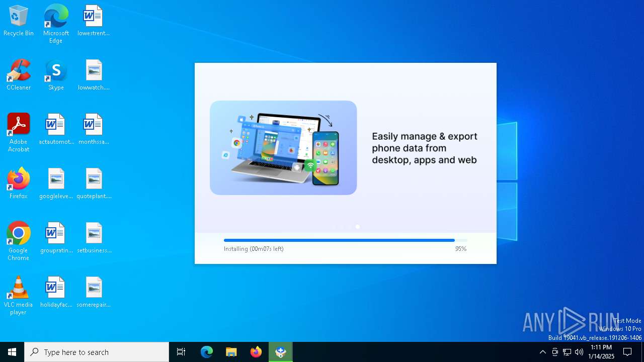The height and width of the screenshot is (362, 644).
Task: Launch Firefox from the taskbar
Action: (256, 352)
